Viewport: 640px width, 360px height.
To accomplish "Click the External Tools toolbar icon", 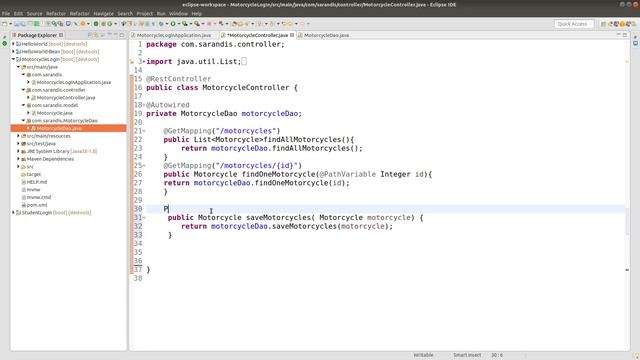I will (x=196, y=24).
